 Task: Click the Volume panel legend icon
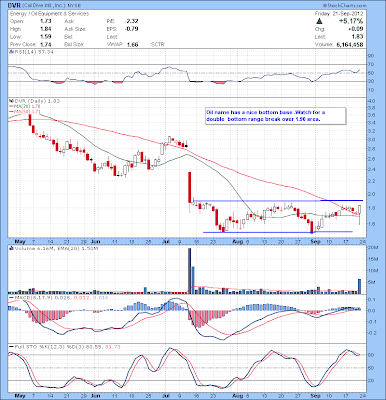coord(11,248)
